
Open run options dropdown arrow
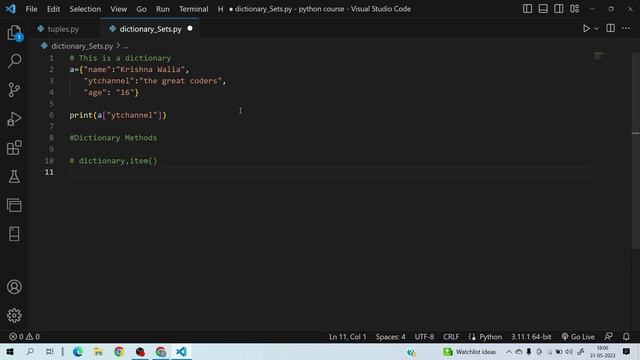pos(596,29)
